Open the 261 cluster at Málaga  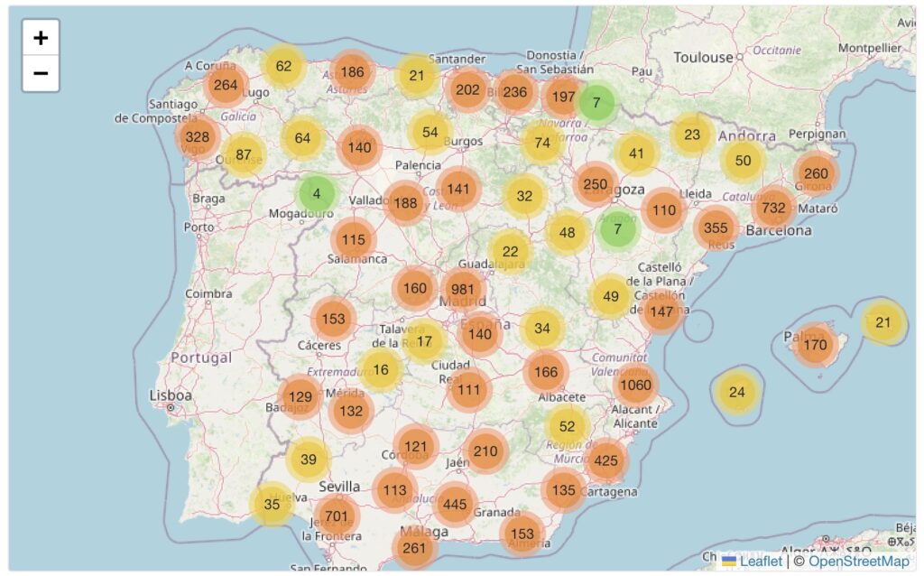pos(415,548)
